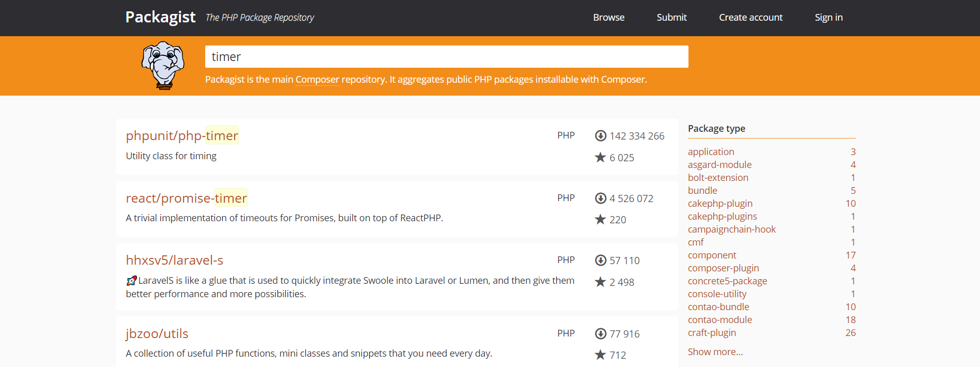
Task: Open react/promise-timer package page
Action: pos(186,198)
